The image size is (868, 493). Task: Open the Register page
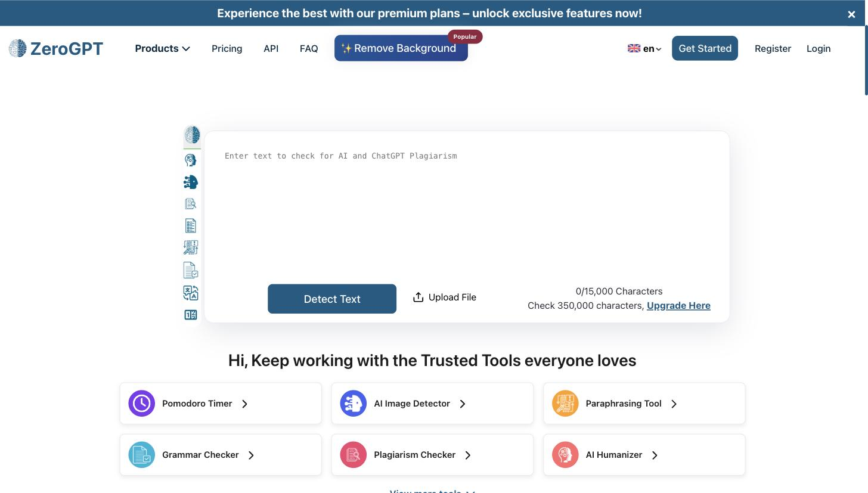(x=773, y=49)
